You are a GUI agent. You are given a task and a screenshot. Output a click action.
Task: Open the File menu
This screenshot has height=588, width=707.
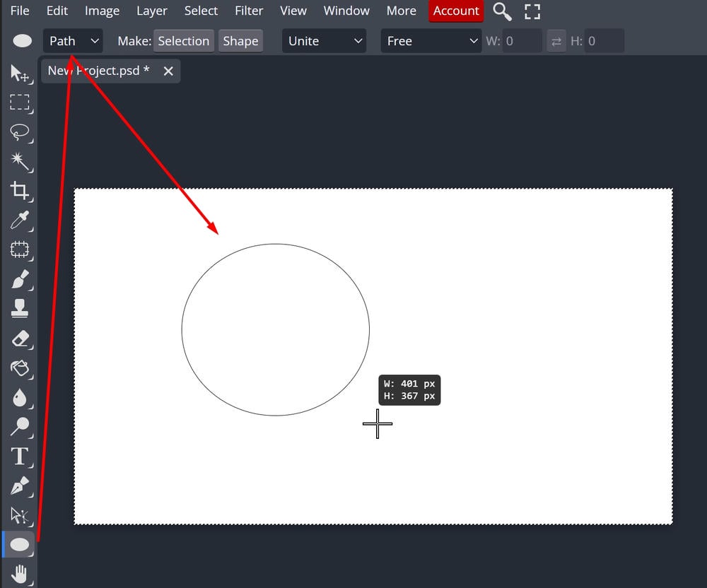click(20, 11)
